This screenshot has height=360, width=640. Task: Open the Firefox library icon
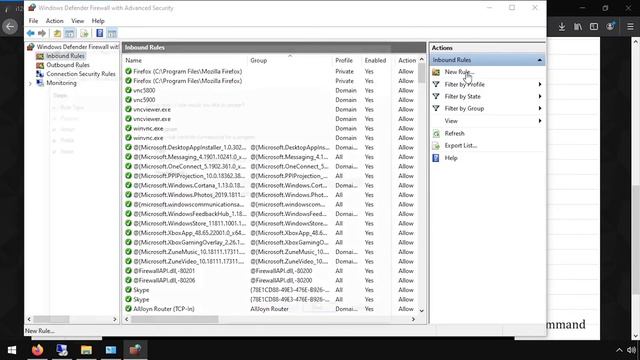click(x=578, y=27)
